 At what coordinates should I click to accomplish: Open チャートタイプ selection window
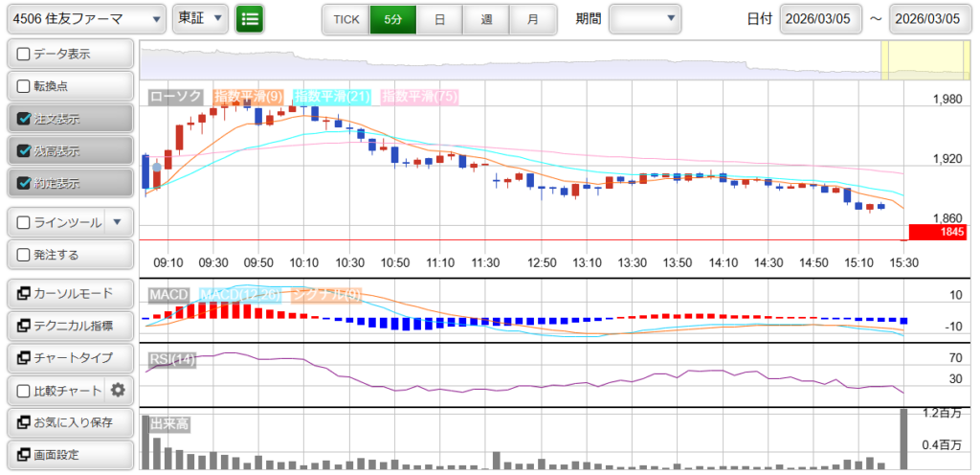[69, 357]
